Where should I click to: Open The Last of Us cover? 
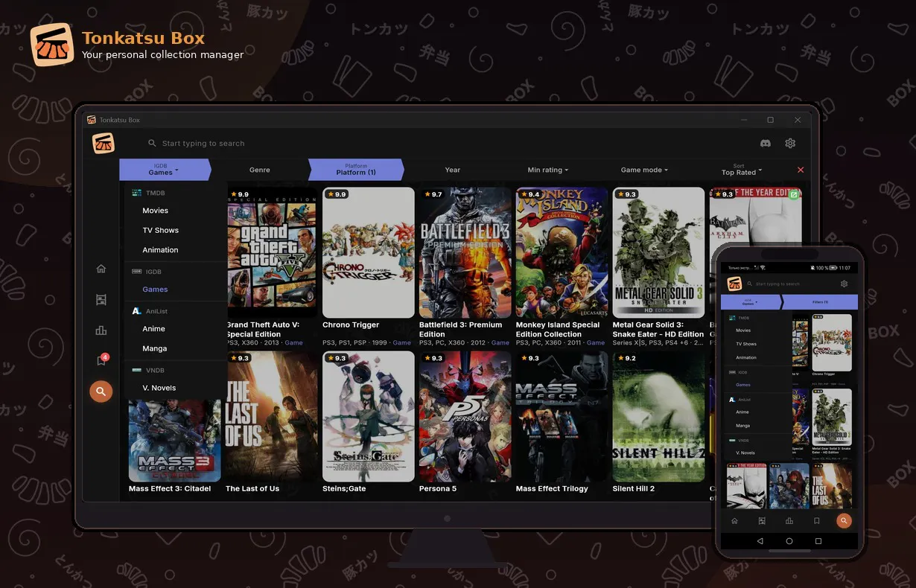271,417
